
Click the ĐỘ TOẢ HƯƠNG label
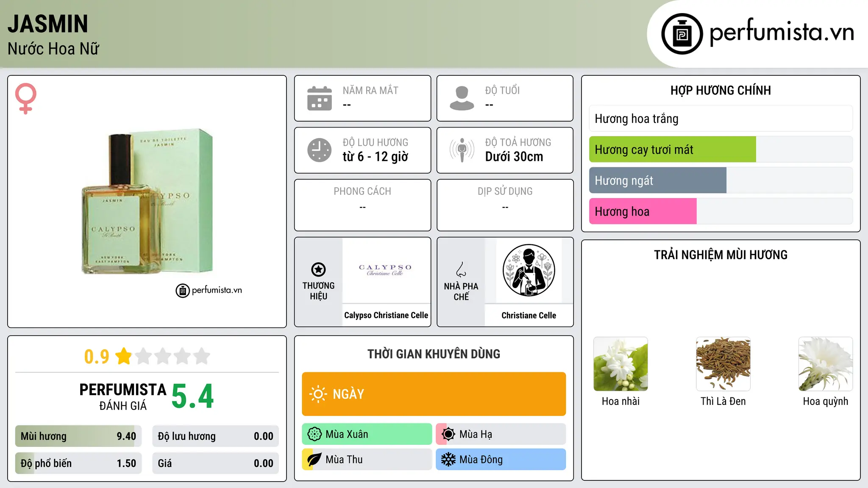(x=518, y=142)
